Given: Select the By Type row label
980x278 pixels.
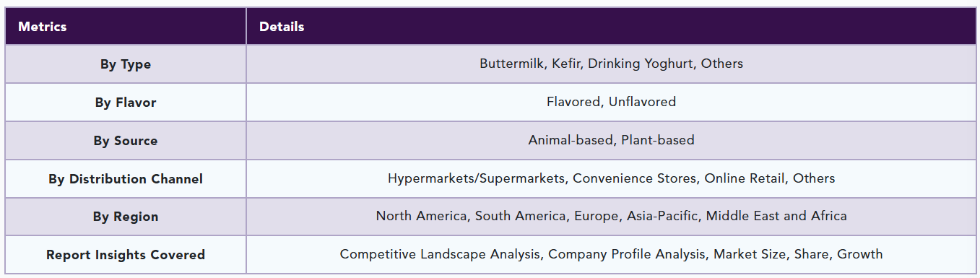Looking at the screenshot, I should (126, 64).
